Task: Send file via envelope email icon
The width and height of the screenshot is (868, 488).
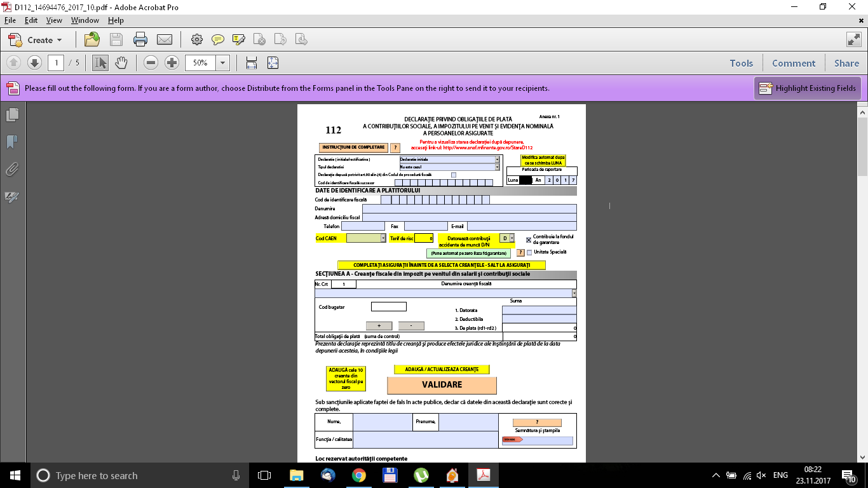Action: point(165,39)
